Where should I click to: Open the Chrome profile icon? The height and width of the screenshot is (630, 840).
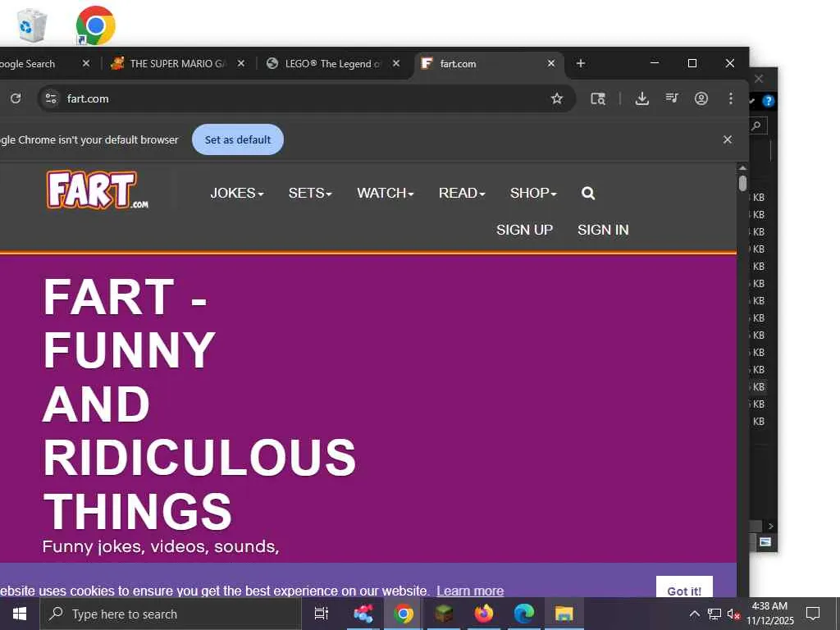[701, 98]
